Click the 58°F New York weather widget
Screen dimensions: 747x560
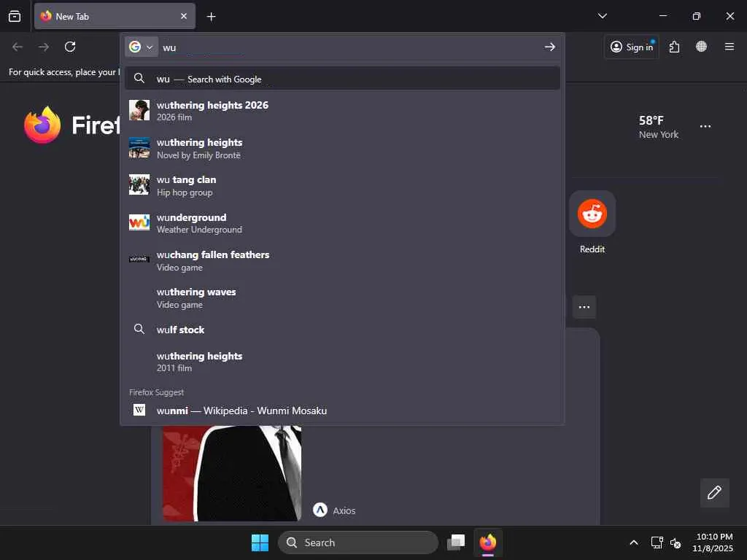click(659, 127)
